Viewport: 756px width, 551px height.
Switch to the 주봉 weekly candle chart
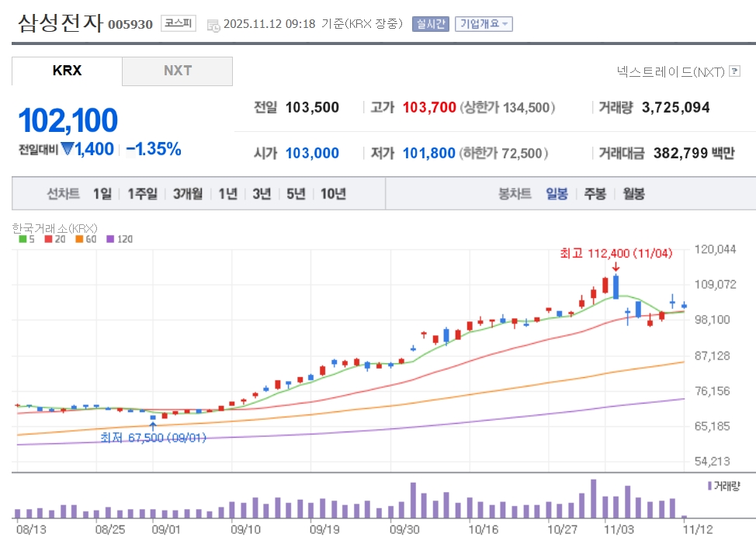coord(595,194)
